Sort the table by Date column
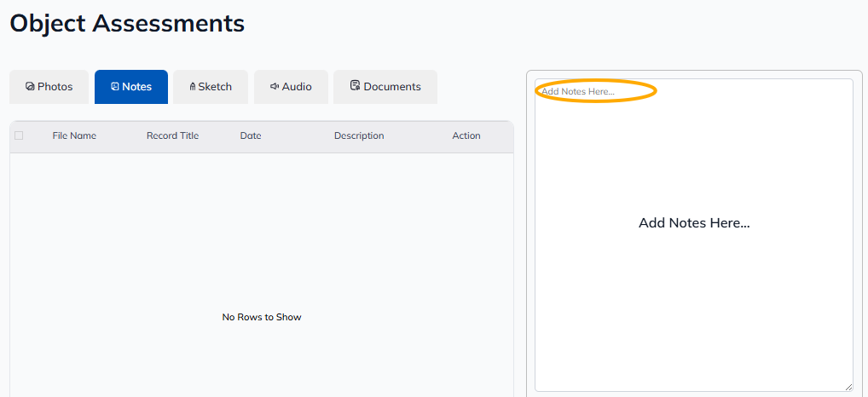 click(251, 135)
